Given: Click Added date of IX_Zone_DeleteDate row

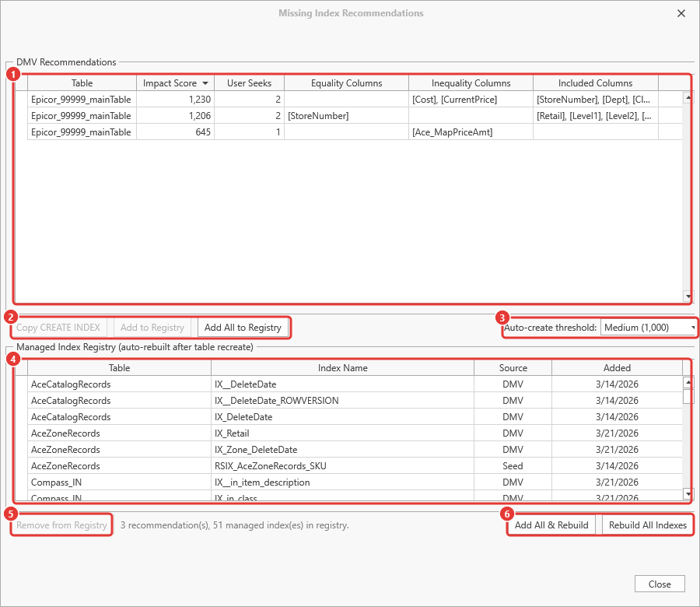Looking at the screenshot, I should 617,449.
